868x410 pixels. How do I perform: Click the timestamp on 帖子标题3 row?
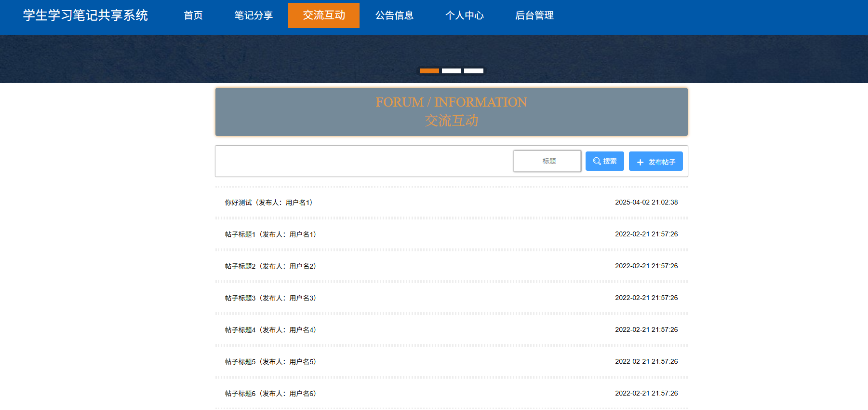(646, 298)
